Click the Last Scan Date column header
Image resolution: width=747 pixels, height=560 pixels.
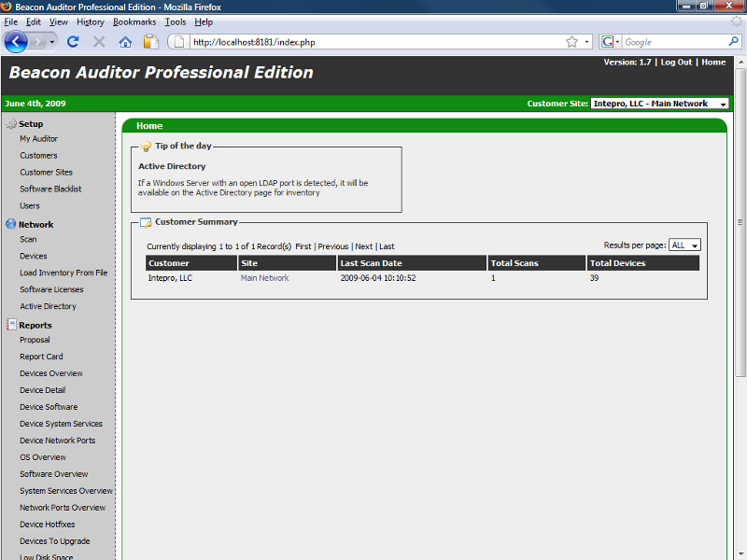tap(412, 263)
